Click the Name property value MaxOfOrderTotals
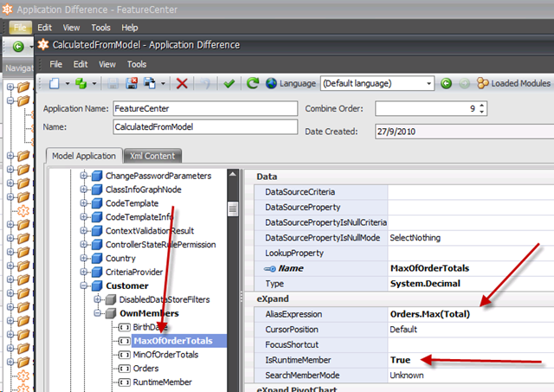Viewport: 554px width, 392px height. tap(429, 268)
